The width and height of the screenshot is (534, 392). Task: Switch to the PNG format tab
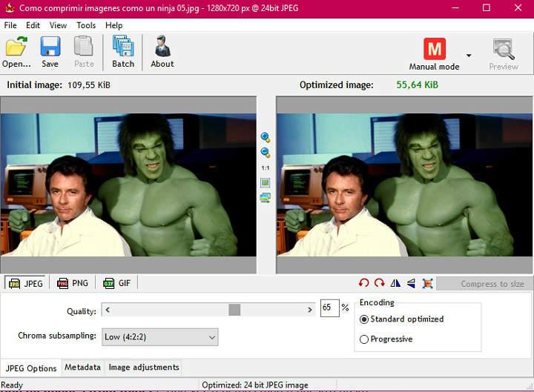point(72,283)
